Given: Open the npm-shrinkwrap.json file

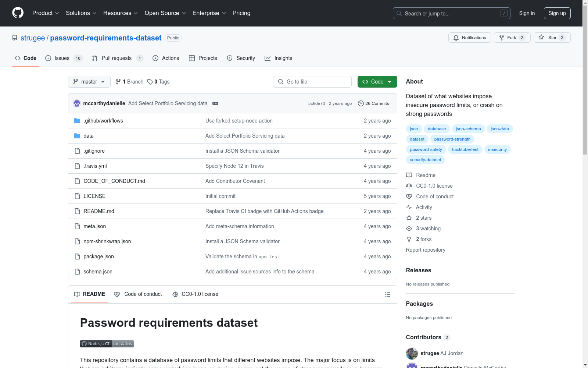Looking at the screenshot, I should [x=107, y=241].
